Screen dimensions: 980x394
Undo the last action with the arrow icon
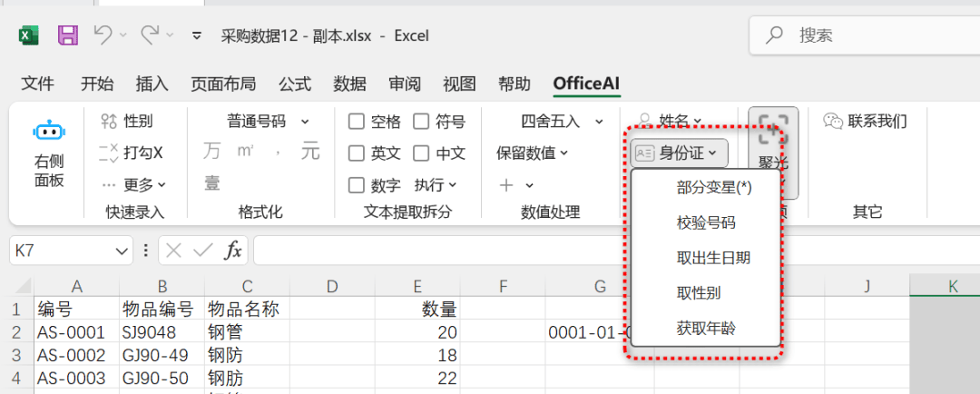point(103,35)
